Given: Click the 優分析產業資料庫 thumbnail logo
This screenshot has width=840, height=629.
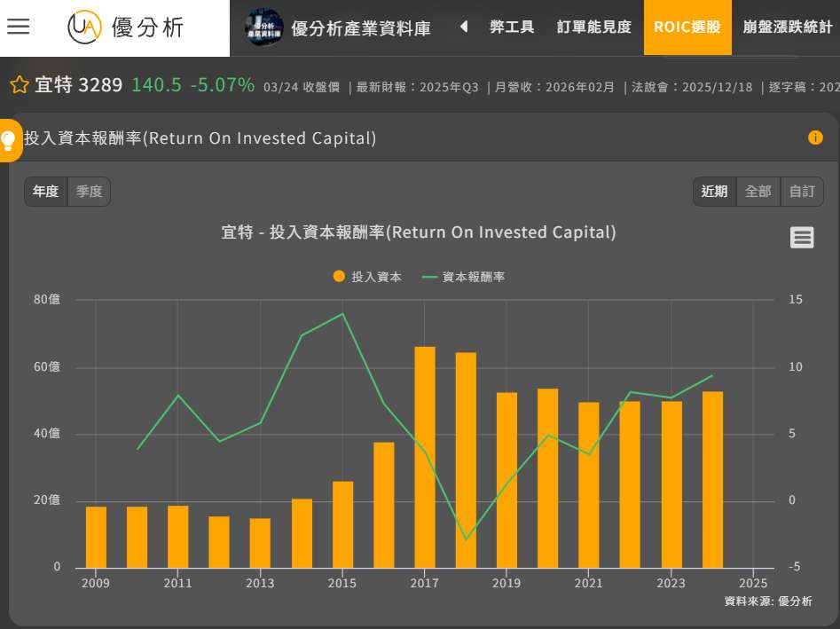Looking at the screenshot, I should pyautogui.click(x=263, y=28).
